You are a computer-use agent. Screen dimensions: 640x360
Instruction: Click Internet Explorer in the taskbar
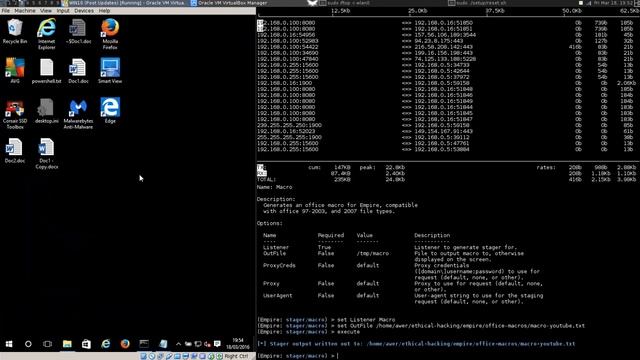click(x=106, y=344)
